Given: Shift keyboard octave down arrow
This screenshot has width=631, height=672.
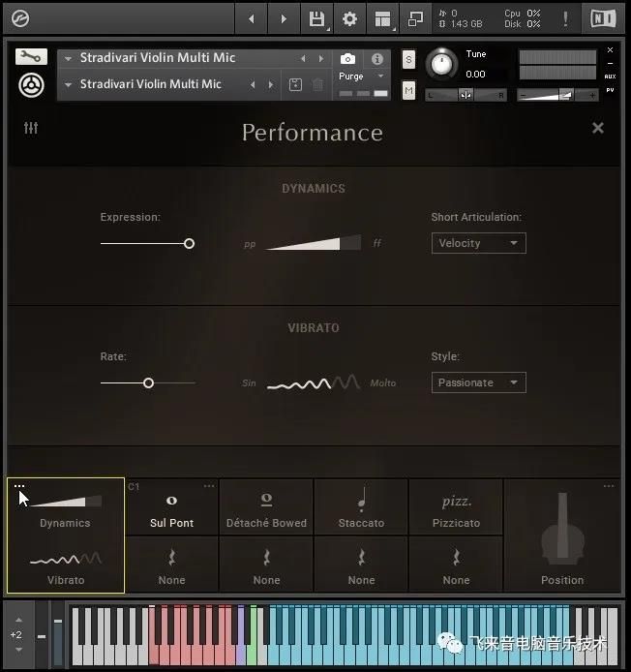Looking at the screenshot, I should (18, 650).
